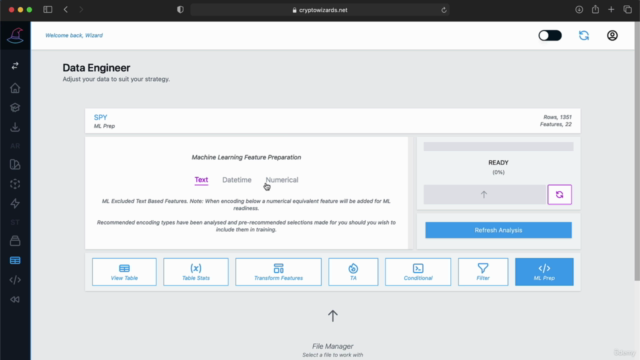Screen dimensions: 640x360
Task: Switch to the Numerical tab
Action: (282, 180)
